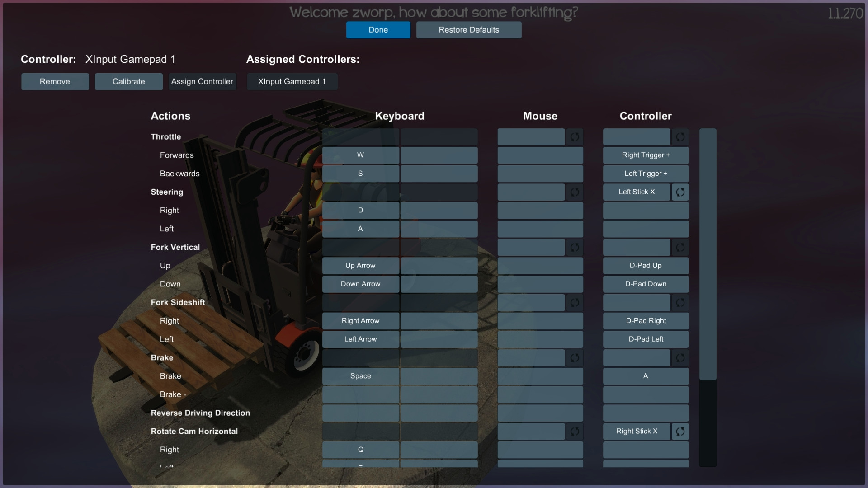
Task: Select XInput Gamepad 1 under Assigned Controllers
Action: tap(292, 81)
